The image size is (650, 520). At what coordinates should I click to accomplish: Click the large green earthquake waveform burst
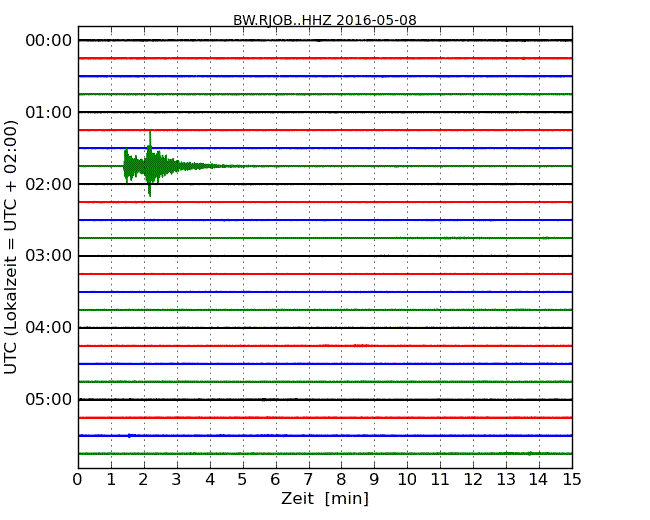click(174, 166)
